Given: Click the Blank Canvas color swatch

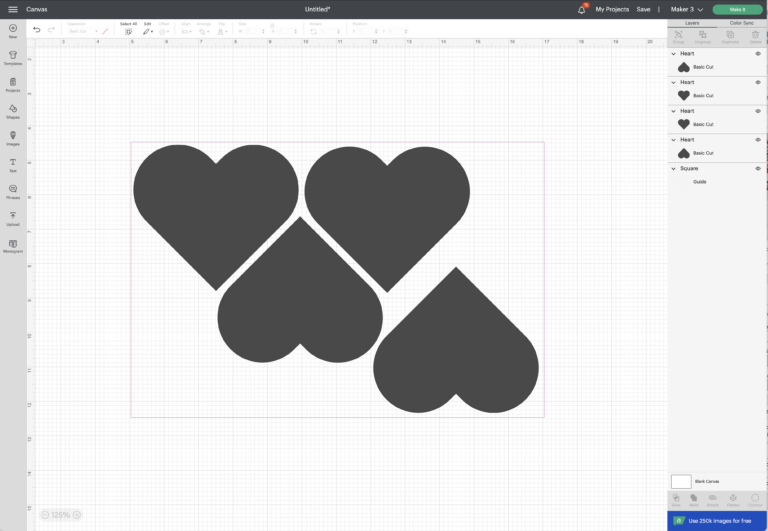Looking at the screenshot, I should click(x=681, y=481).
